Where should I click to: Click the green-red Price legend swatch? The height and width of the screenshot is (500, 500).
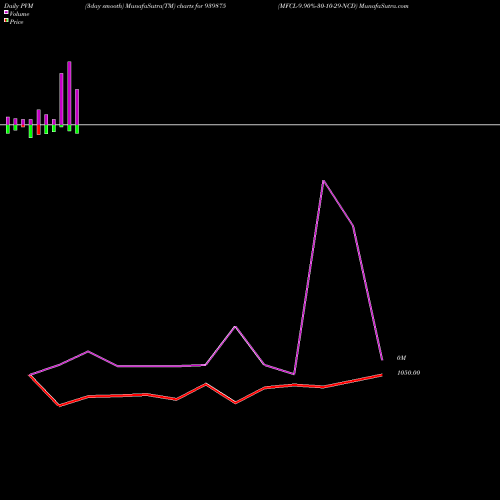(x=6, y=20)
